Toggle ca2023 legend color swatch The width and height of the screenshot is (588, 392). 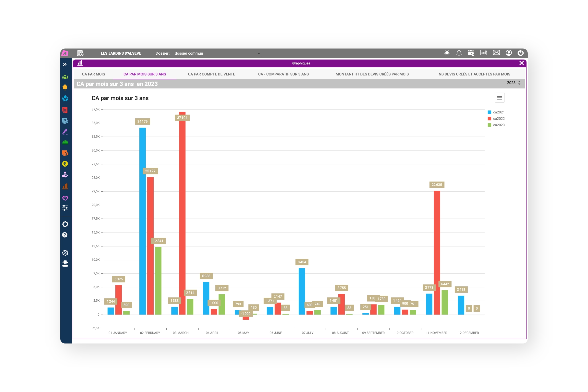point(489,125)
